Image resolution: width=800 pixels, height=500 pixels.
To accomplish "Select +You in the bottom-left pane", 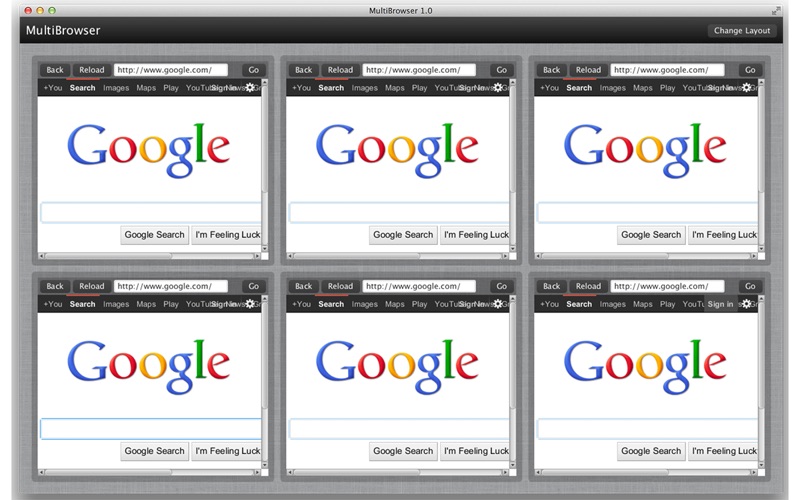I will pos(53,304).
